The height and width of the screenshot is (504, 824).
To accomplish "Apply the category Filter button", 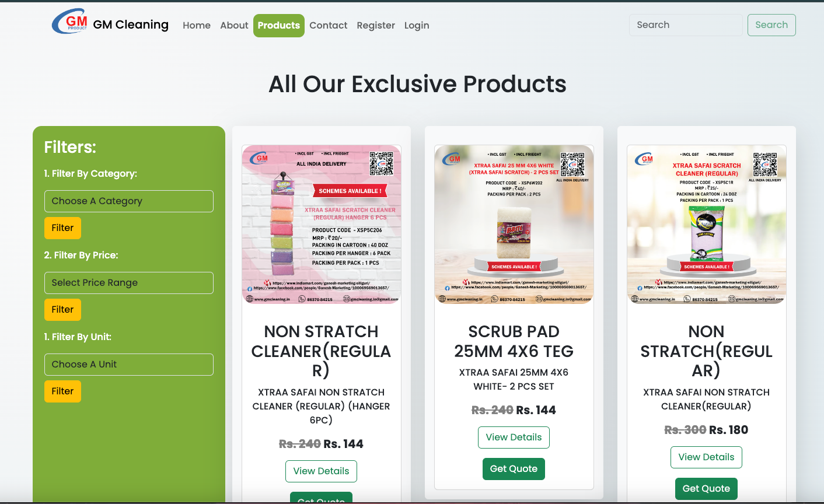I will point(62,228).
